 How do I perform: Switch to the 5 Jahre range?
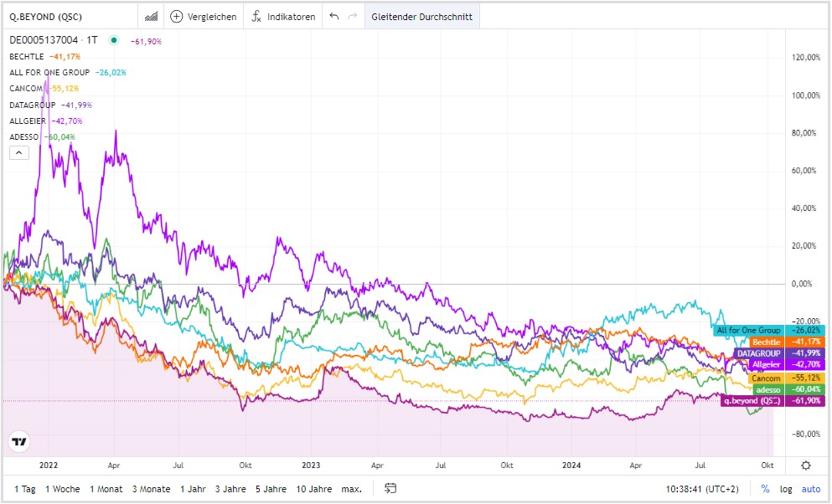[x=271, y=489]
